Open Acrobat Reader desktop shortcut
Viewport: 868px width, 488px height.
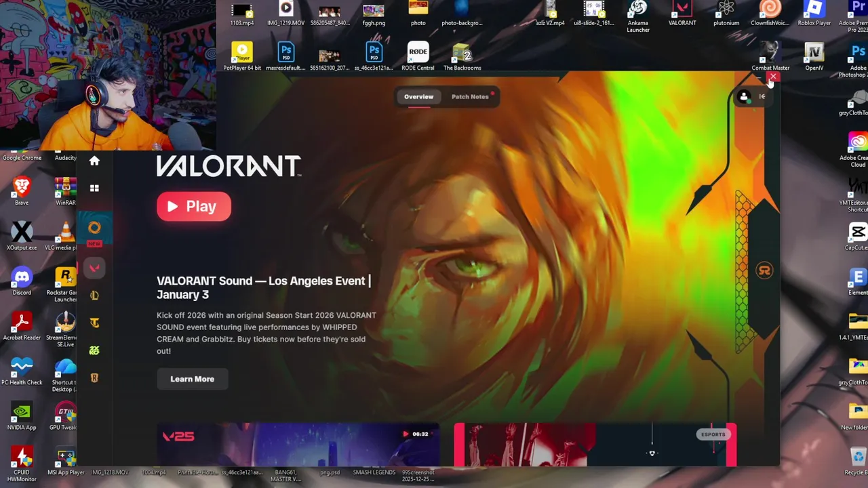pyautogui.click(x=22, y=325)
